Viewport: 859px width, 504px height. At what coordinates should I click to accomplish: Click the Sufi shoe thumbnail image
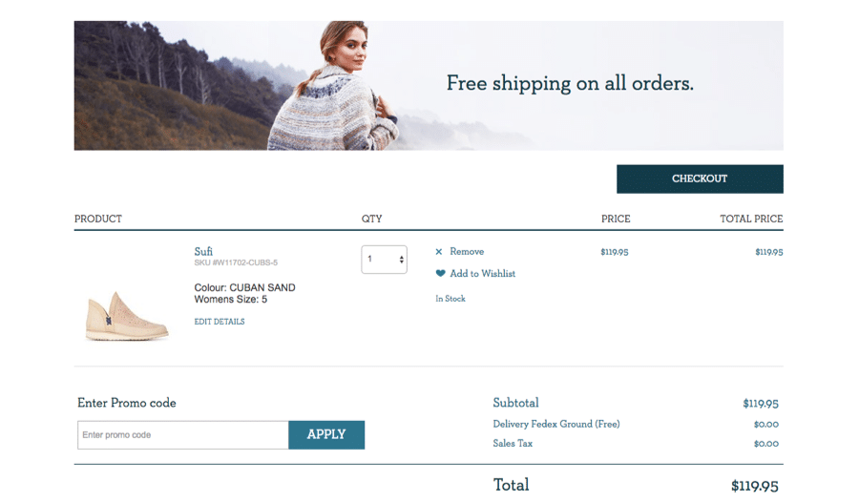(127, 315)
